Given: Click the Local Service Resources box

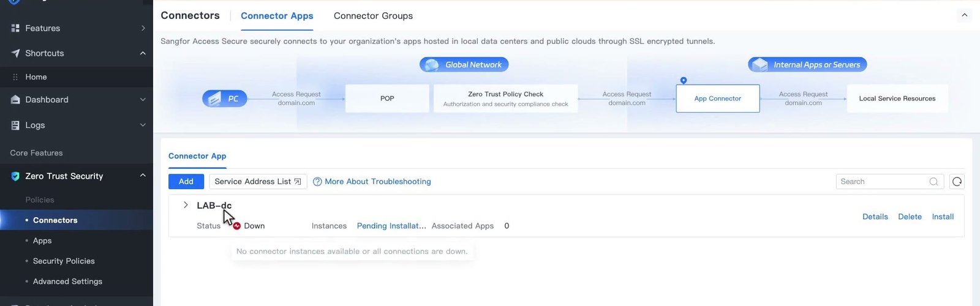Looking at the screenshot, I should pos(897,99).
